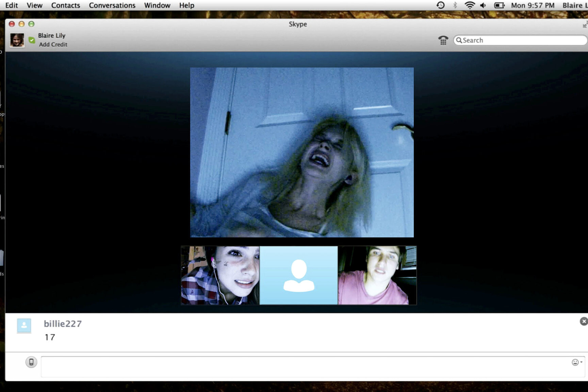
Task: Click the message typing field
Action: coord(313,367)
